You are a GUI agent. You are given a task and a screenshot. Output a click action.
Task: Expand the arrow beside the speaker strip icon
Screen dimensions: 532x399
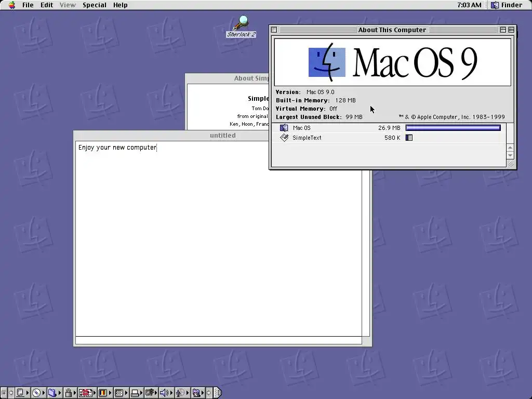click(x=171, y=393)
